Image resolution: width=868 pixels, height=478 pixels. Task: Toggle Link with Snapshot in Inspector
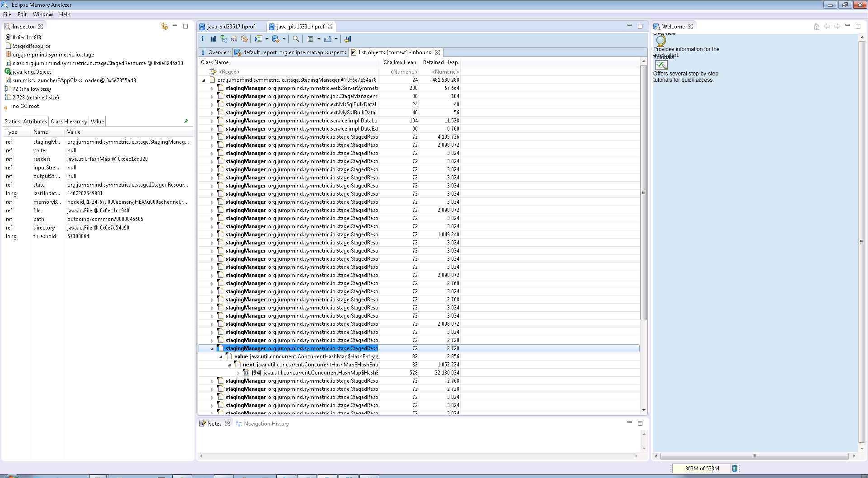pyautogui.click(x=165, y=26)
